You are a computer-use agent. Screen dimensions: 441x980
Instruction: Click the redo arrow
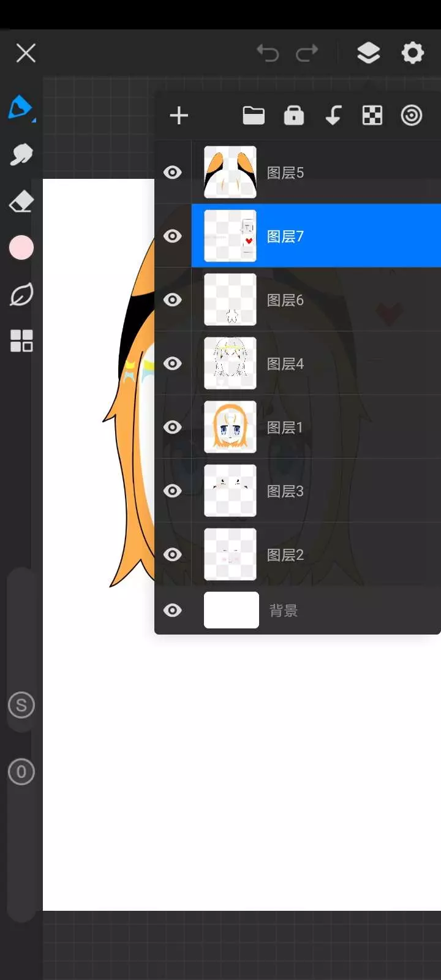307,53
